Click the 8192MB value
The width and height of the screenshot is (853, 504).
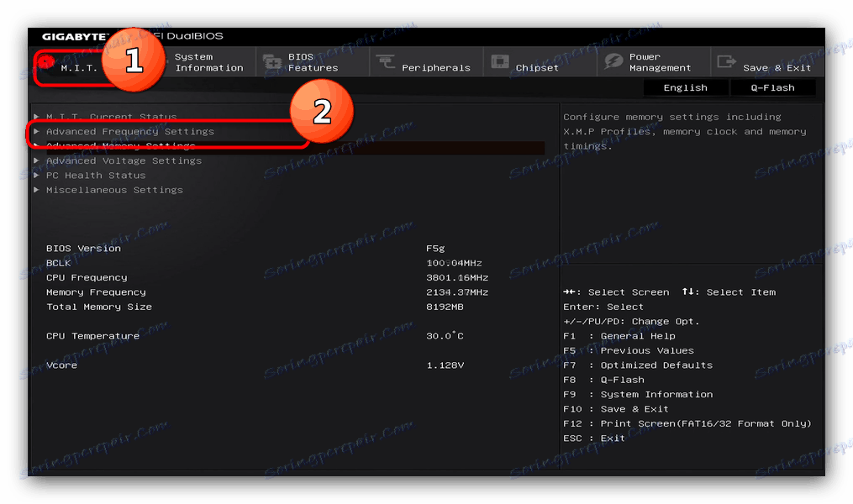445,307
